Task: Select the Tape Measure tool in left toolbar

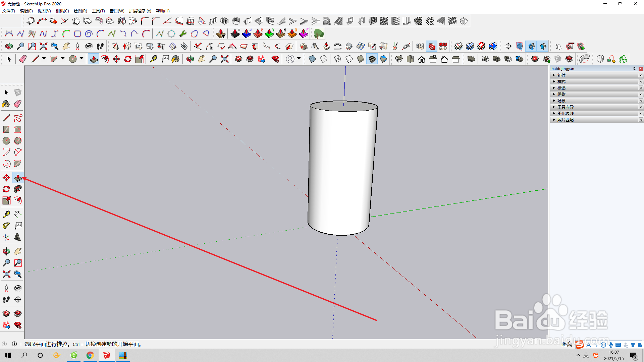Action: [6, 214]
